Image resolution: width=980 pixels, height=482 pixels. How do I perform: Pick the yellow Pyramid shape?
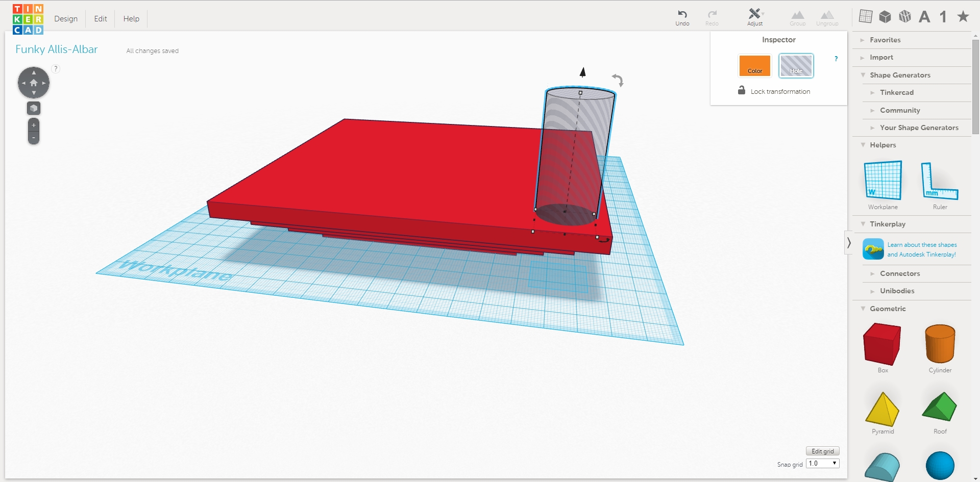pos(883,413)
